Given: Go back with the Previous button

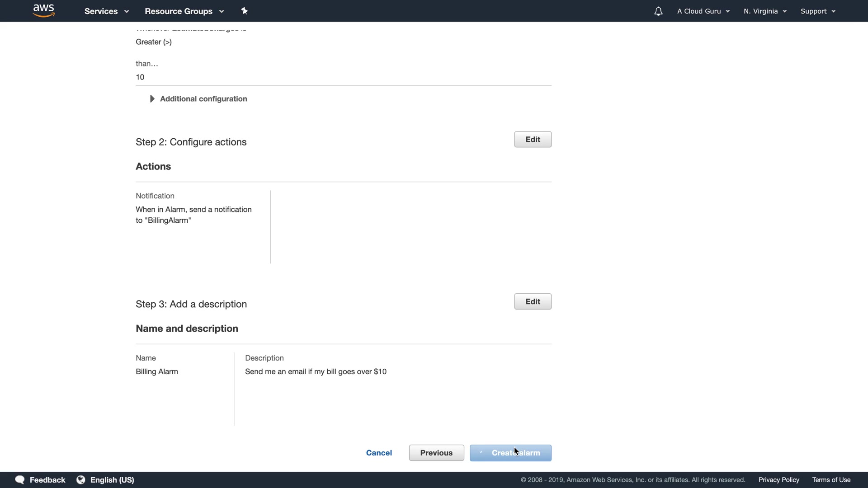Looking at the screenshot, I should [436, 453].
